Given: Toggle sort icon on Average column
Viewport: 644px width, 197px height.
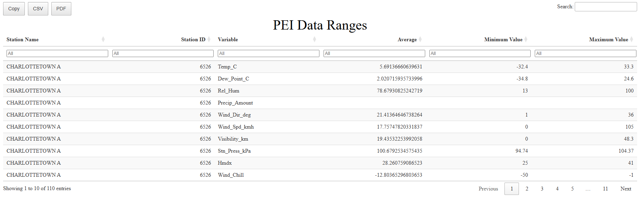Looking at the screenshot, I should click(x=420, y=40).
